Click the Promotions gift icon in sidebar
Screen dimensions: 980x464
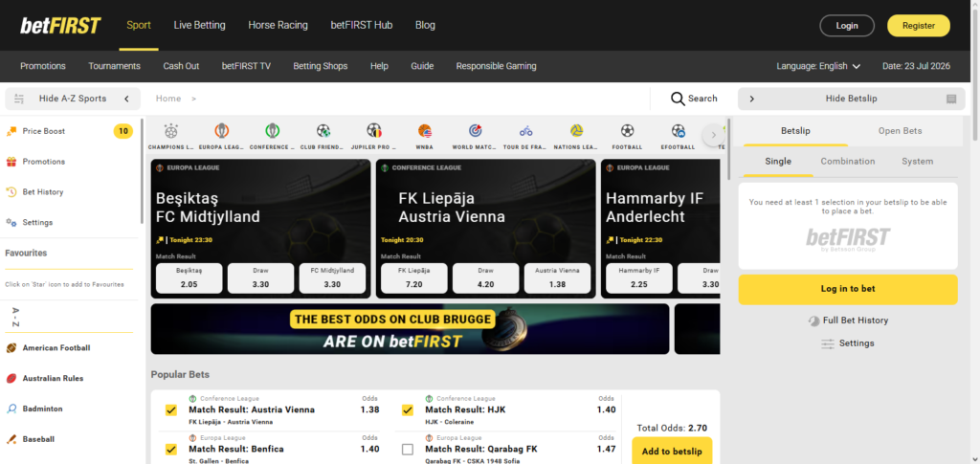[11, 162]
